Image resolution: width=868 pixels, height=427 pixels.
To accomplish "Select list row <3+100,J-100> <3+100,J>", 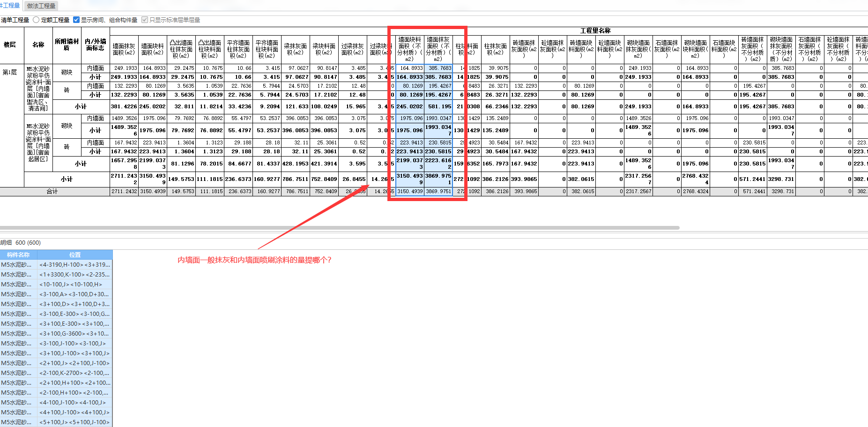I will [x=56, y=353].
